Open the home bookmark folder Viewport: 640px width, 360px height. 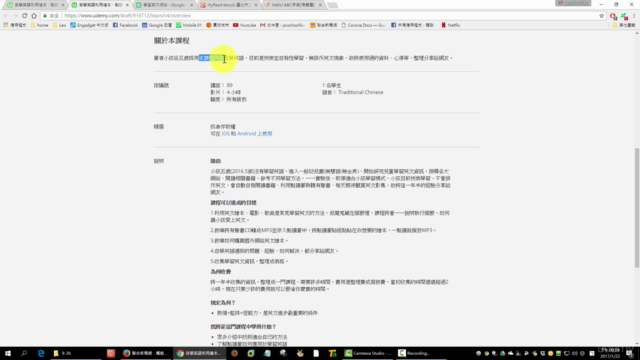point(40,25)
